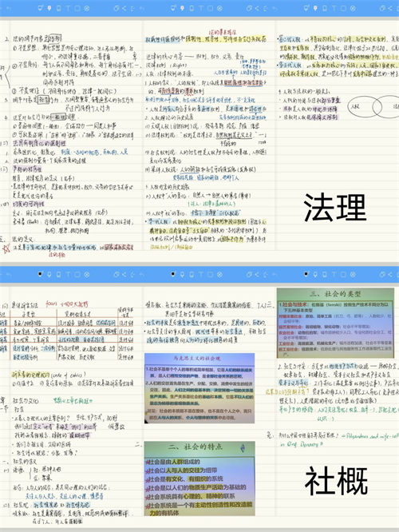Tap the icon left of share in top-left toolbar
This screenshot has height=532, width=399.
pyautogui.click(x=117, y=8)
